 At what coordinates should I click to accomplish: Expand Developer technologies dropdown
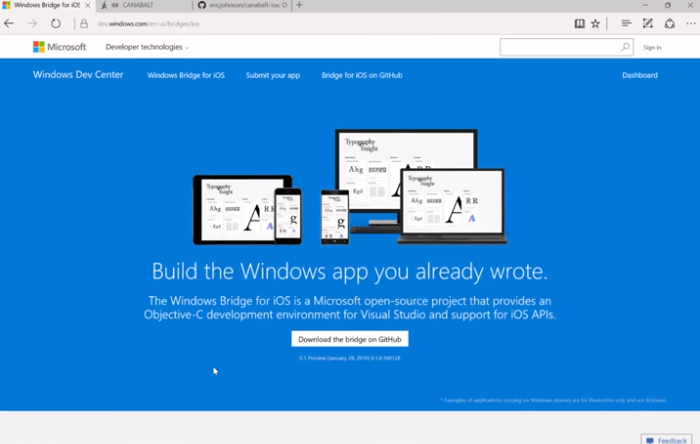pos(147,47)
